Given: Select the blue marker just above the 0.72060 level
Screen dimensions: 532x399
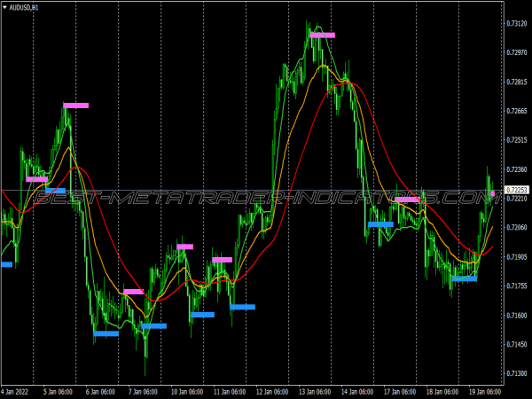Looking at the screenshot, I should (380, 224).
